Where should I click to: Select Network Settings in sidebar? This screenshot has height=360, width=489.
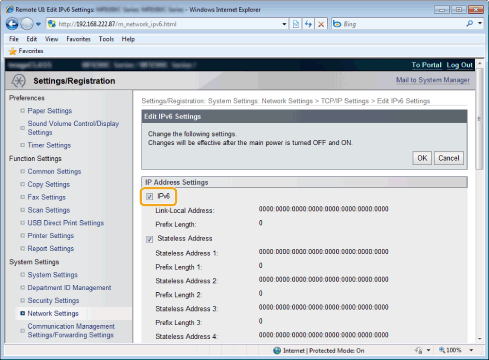click(x=53, y=313)
